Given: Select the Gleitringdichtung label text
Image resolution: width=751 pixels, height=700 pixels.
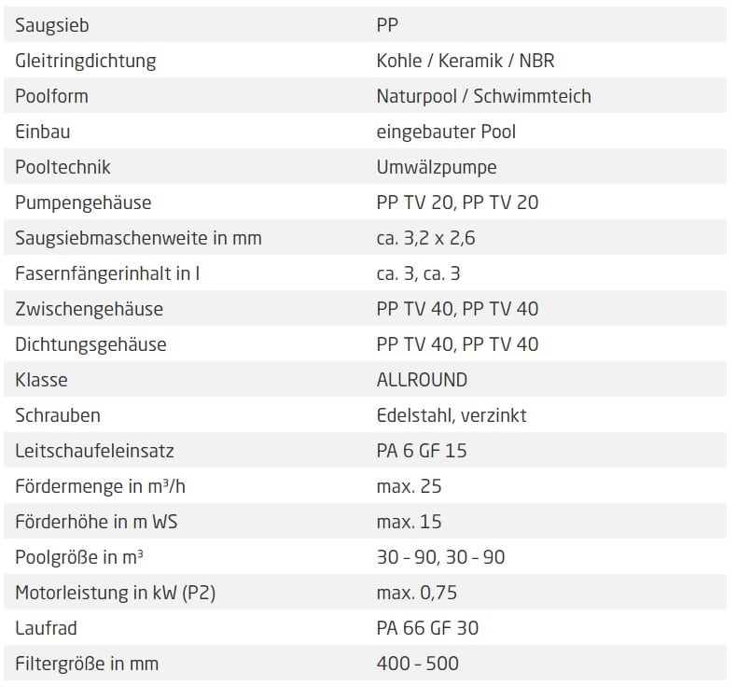Looking at the screenshot, I should click(85, 61).
